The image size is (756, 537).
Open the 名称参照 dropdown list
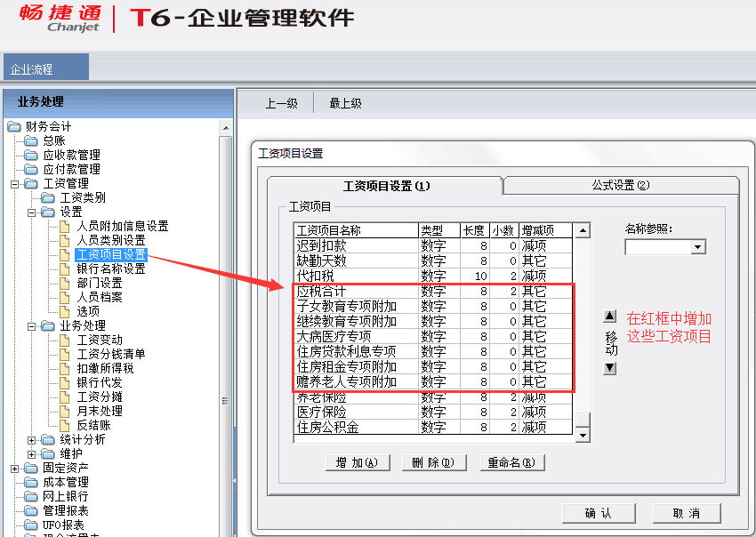697,247
